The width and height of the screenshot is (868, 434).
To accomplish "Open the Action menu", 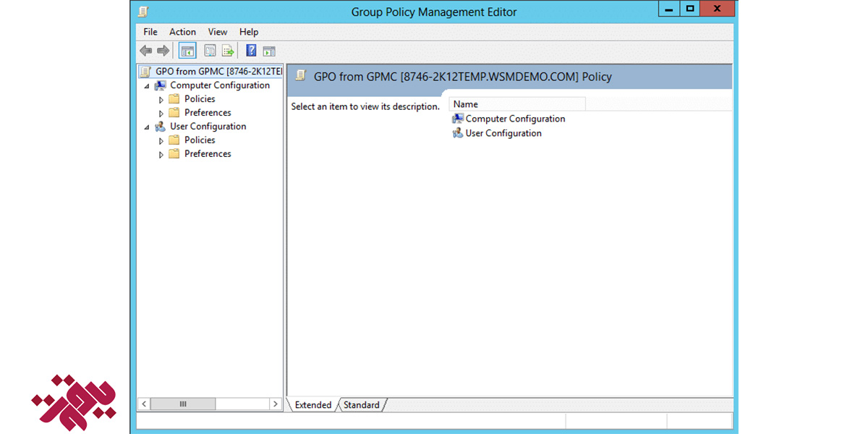I will pyautogui.click(x=182, y=32).
